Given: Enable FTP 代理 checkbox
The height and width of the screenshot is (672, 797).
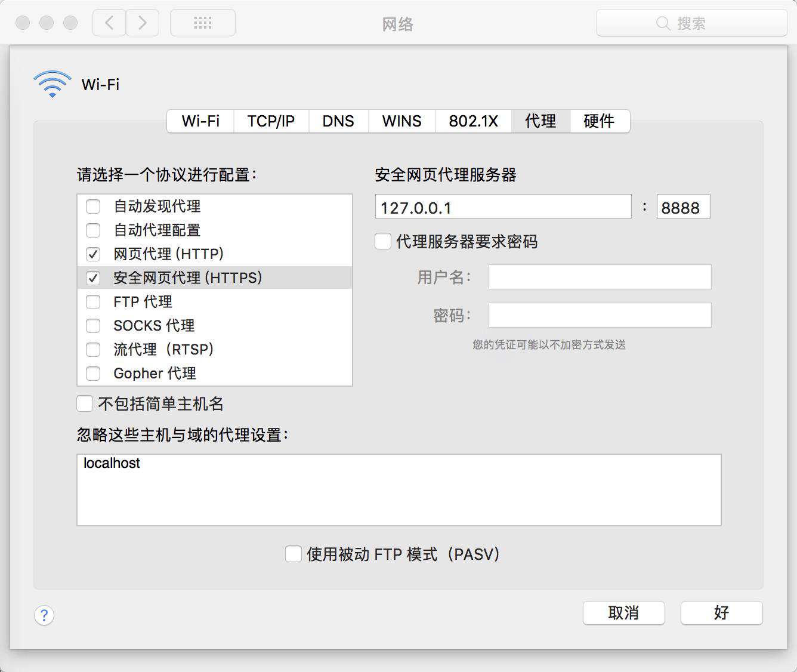Looking at the screenshot, I should pos(93,302).
